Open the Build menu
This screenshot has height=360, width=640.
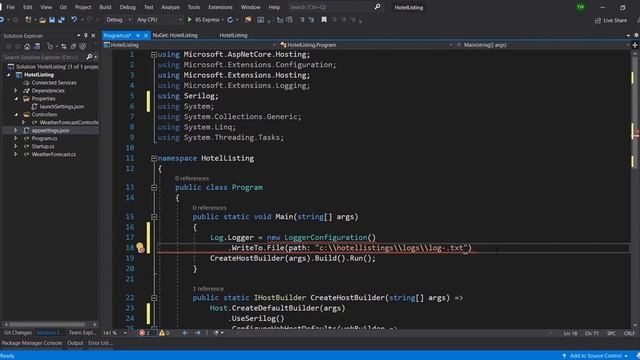tap(105, 7)
